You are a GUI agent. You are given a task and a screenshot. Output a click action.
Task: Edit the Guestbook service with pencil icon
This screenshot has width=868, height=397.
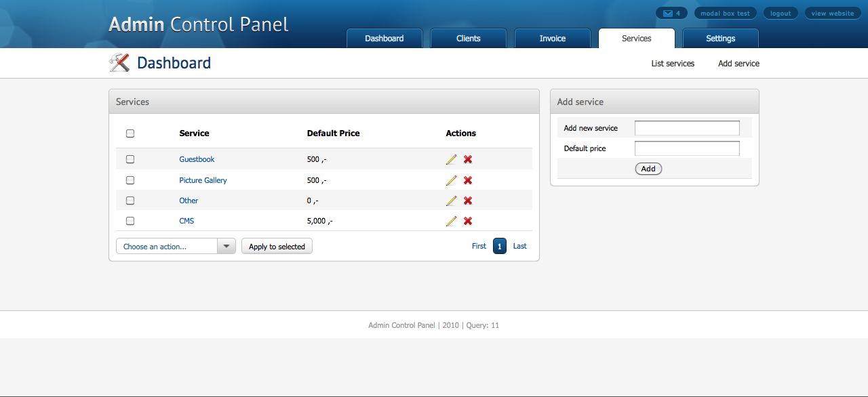point(451,159)
